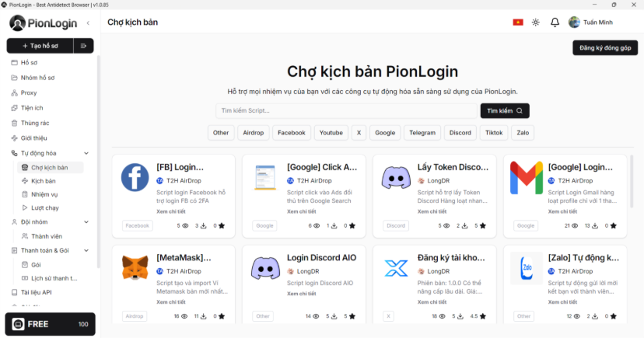
Task: Click download icon on Login Discord AIO card
Action: click(x=334, y=316)
